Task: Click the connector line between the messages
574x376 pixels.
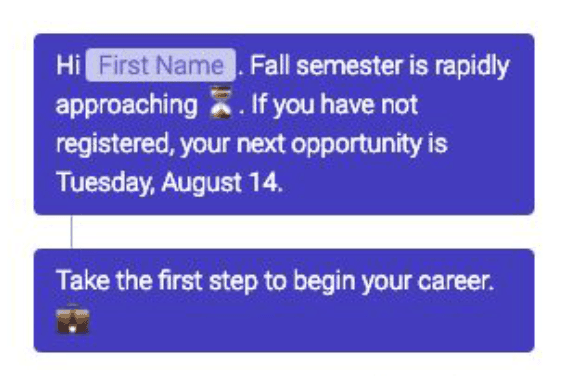Action: (x=71, y=232)
